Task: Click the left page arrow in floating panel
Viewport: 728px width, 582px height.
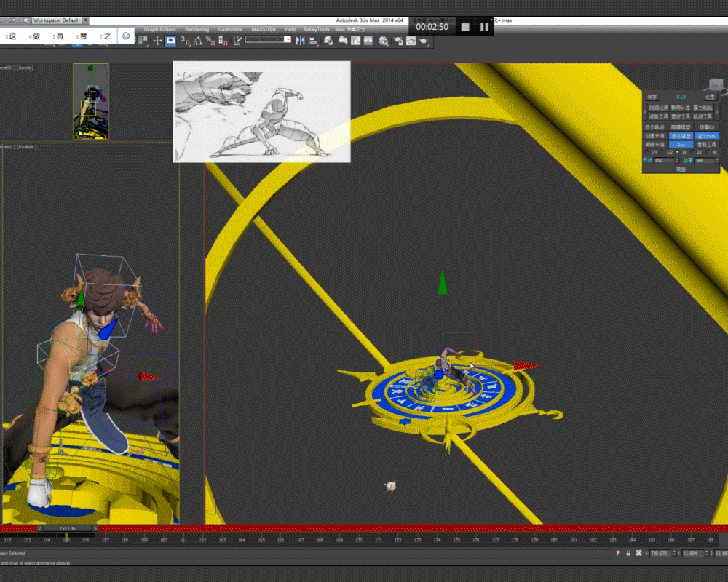Action: pos(645,112)
